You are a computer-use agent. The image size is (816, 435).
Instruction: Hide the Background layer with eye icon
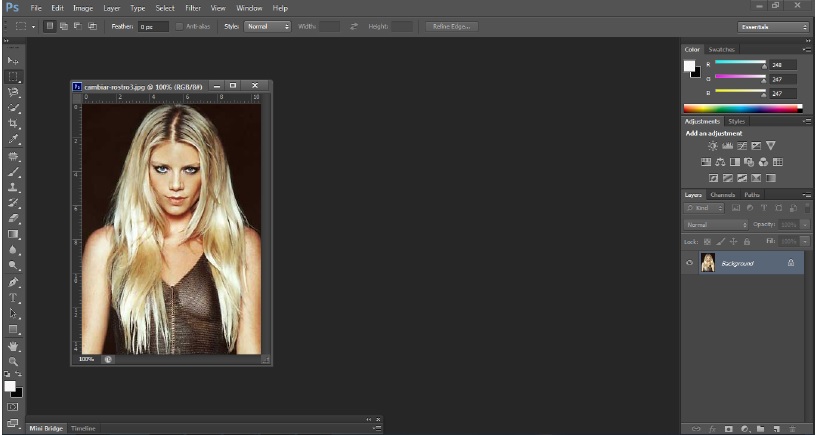tap(689, 263)
